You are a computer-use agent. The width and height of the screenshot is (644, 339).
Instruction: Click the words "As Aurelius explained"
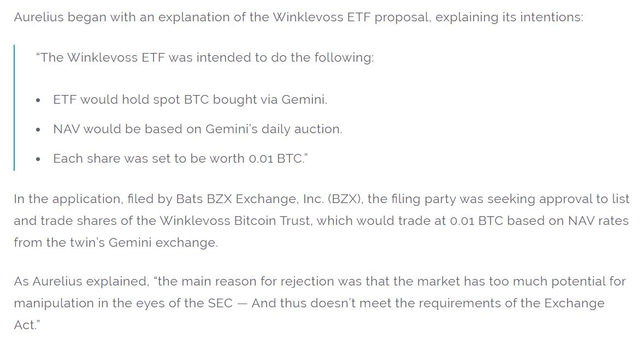coord(80,281)
